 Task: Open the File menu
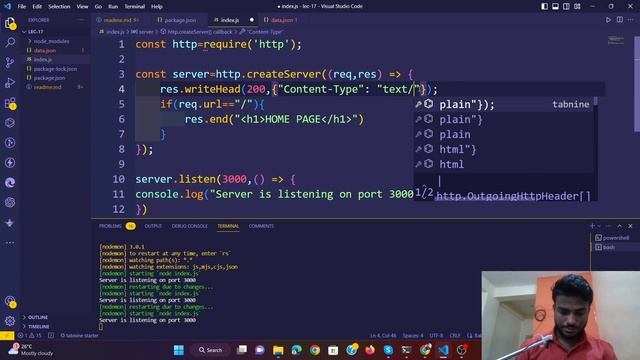click(22, 7)
